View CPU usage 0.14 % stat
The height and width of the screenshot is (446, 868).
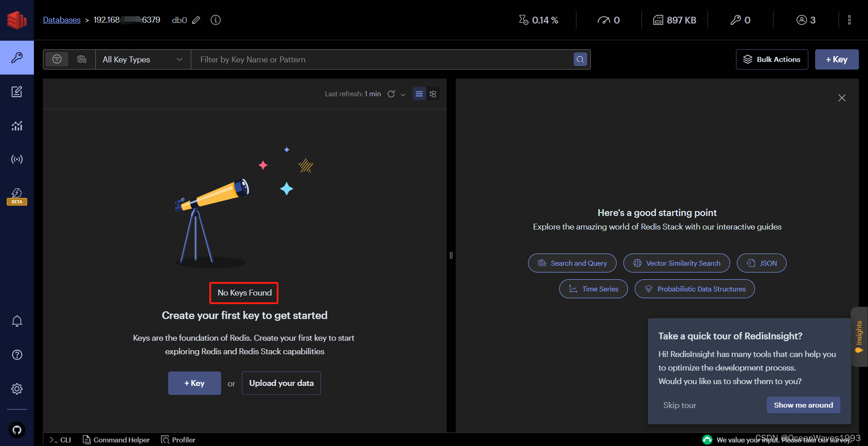[538, 20]
